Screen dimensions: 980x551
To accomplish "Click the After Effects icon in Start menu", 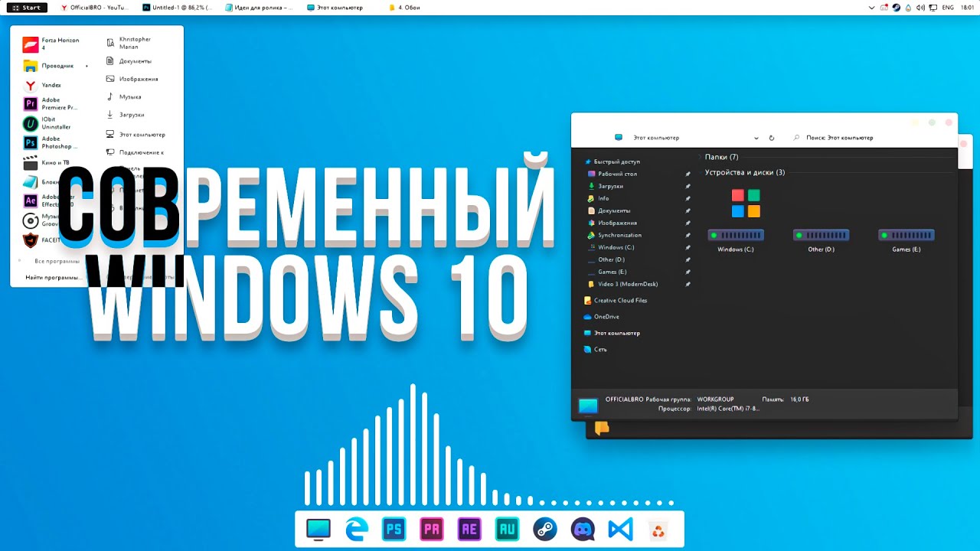I will (30, 201).
